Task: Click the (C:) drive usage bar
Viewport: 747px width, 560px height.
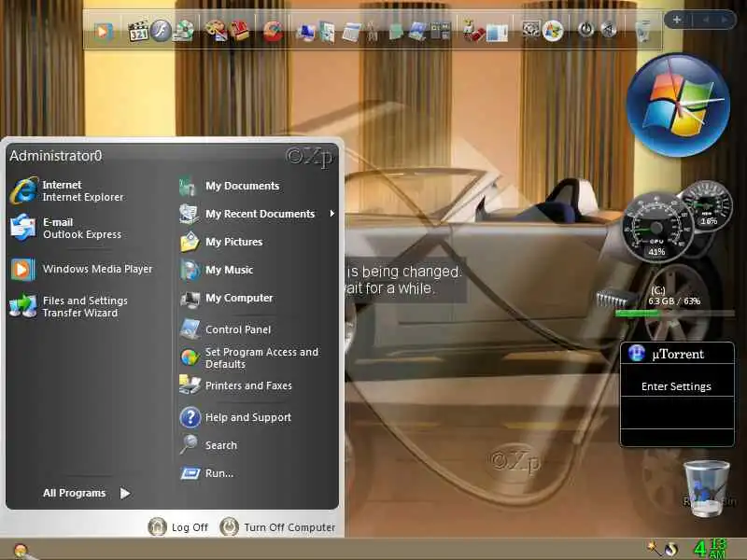Action: coord(674,314)
